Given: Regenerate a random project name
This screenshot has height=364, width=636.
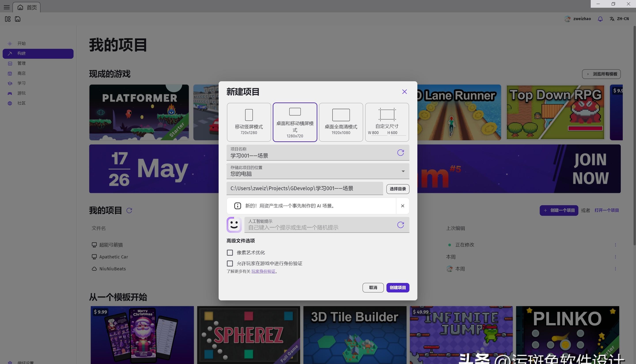Looking at the screenshot, I should (x=400, y=153).
